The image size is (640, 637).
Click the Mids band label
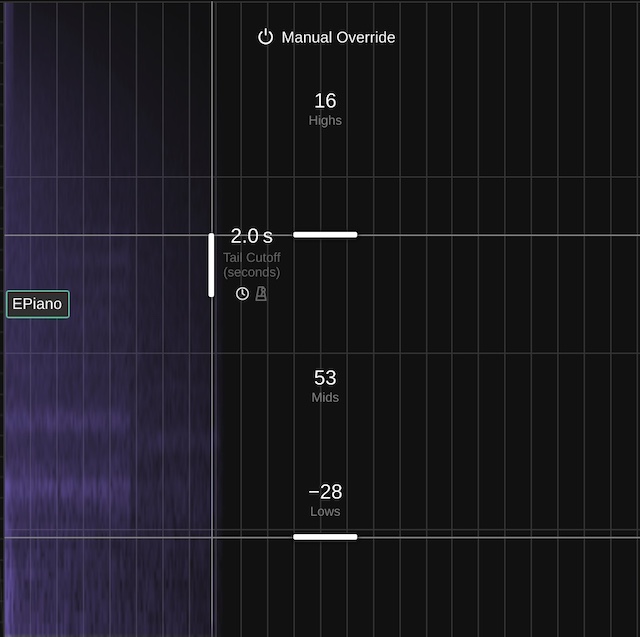pyautogui.click(x=325, y=398)
